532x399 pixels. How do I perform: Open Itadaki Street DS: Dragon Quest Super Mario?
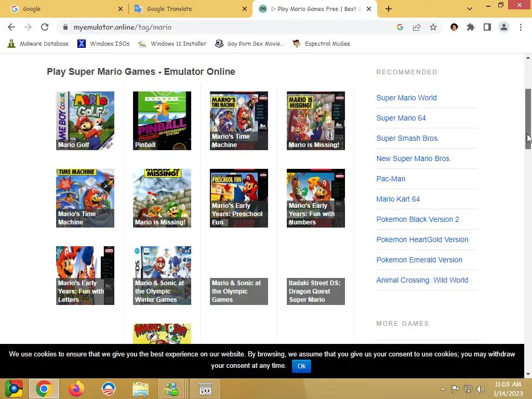(x=315, y=291)
